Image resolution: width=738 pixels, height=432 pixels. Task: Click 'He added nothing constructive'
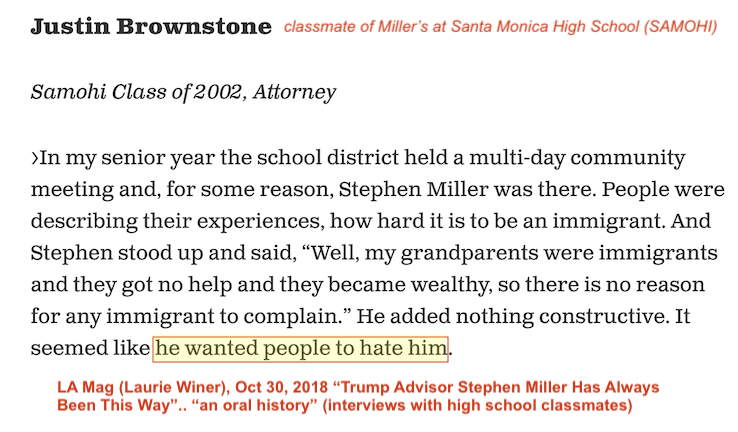(x=512, y=316)
